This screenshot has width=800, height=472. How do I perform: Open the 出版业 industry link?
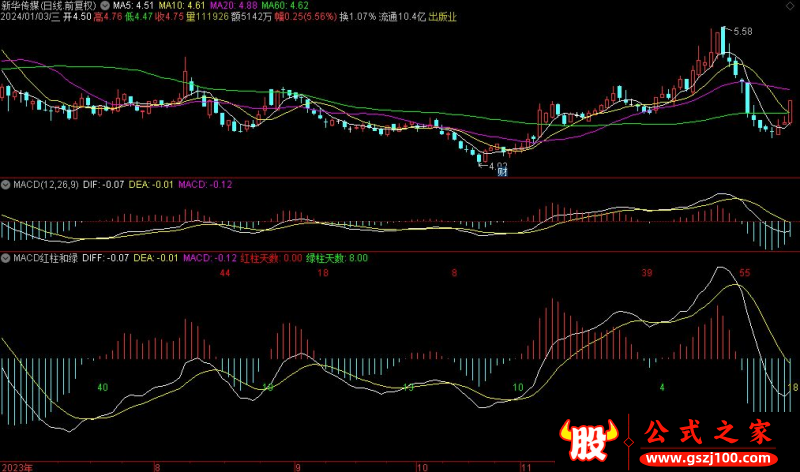coord(442,17)
